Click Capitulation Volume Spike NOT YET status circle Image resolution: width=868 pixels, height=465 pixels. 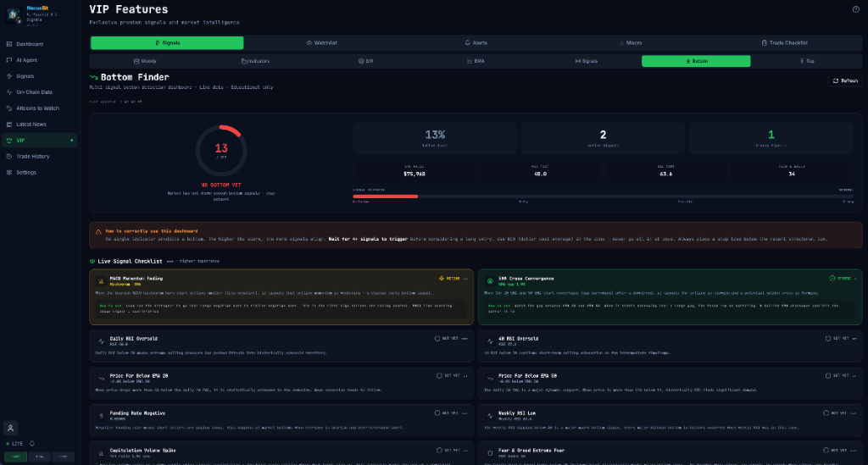(439, 450)
